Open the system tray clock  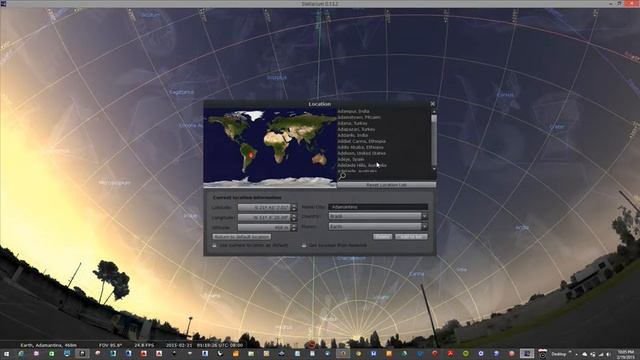point(626,354)
